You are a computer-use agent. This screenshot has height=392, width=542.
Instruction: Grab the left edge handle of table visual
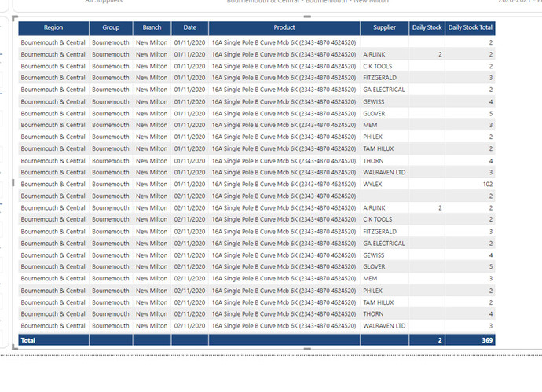click(x=13, y=182)
